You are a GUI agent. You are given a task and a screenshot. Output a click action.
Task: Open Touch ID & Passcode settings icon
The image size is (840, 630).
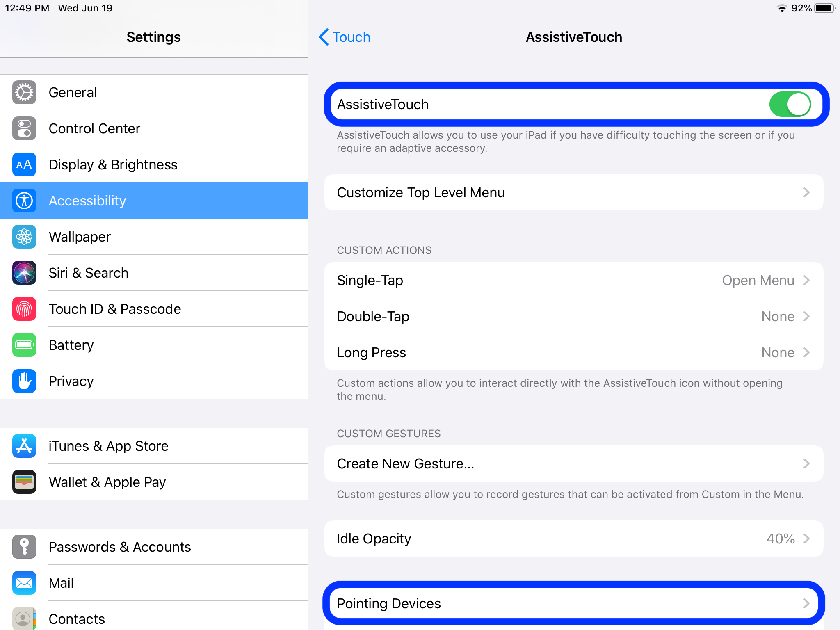tap(25, 308)
